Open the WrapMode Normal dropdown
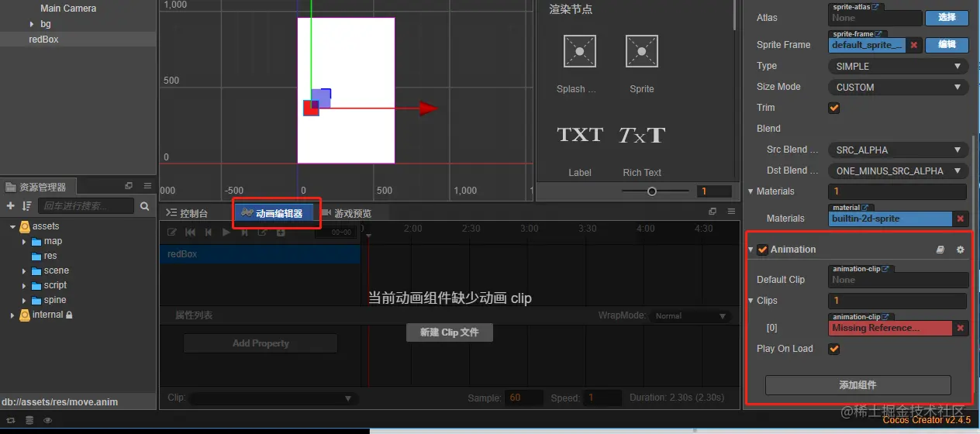This screenshot has width=980, height=434. pyautogui.click(x=690, y=316)
